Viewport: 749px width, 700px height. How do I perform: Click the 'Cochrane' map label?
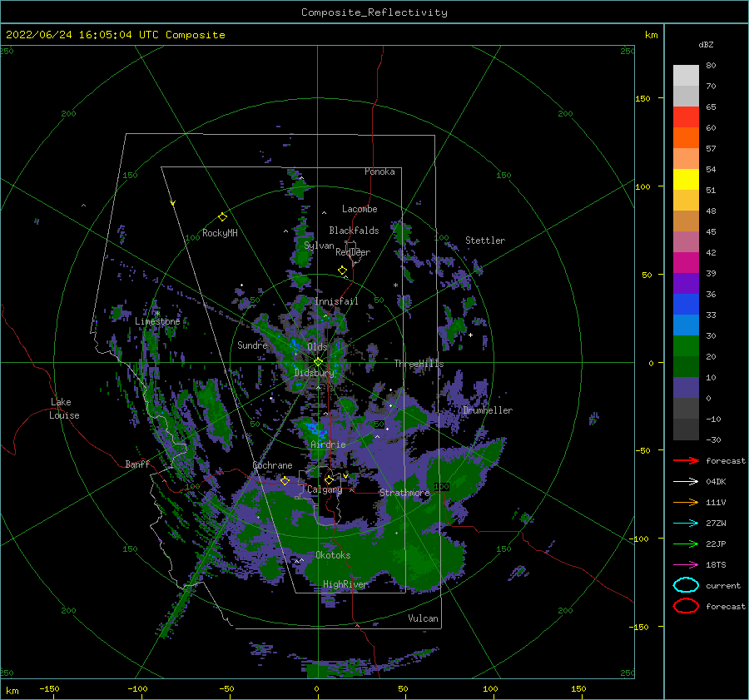click(272, 465)
